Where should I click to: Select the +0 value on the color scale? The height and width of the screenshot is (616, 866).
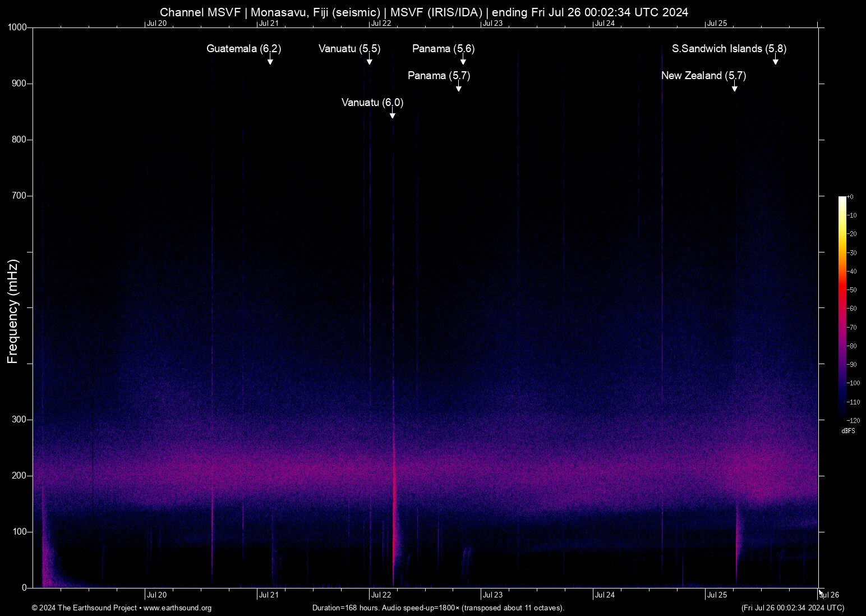(x=850, y=197)
